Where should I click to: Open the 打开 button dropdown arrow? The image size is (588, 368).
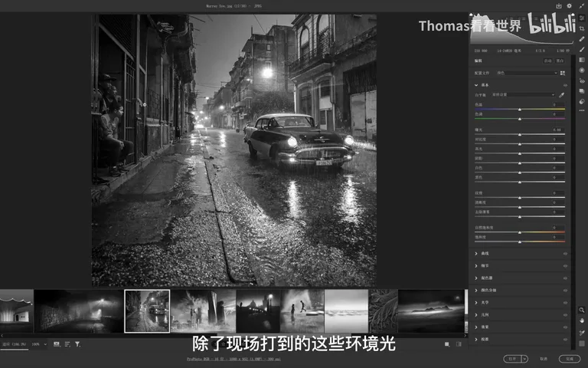pyautogui.click(x=524, y=359)
